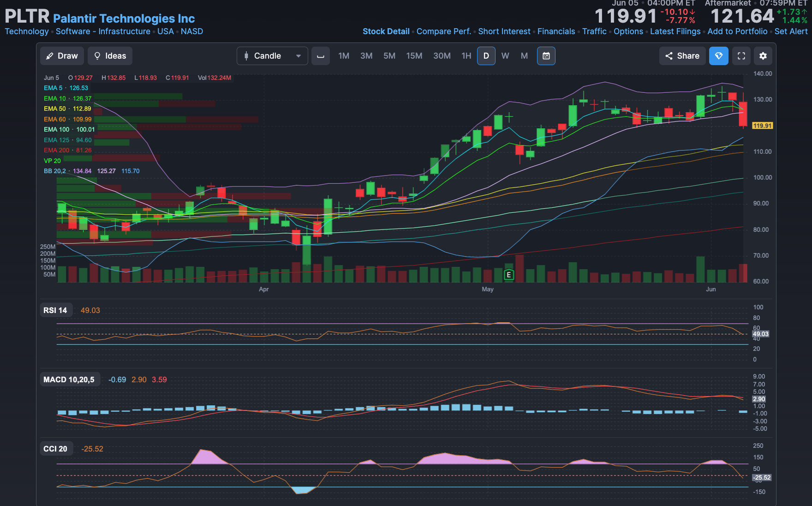Switch to the 1H timeframe

coord(466,56)
